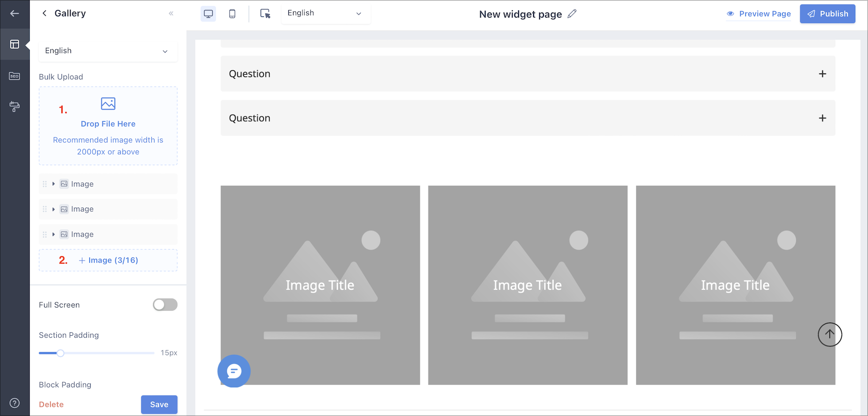Viewport: 868px width, 416px height.
Task: Expand the first Question plus icon
Action: tap(822, 74)
